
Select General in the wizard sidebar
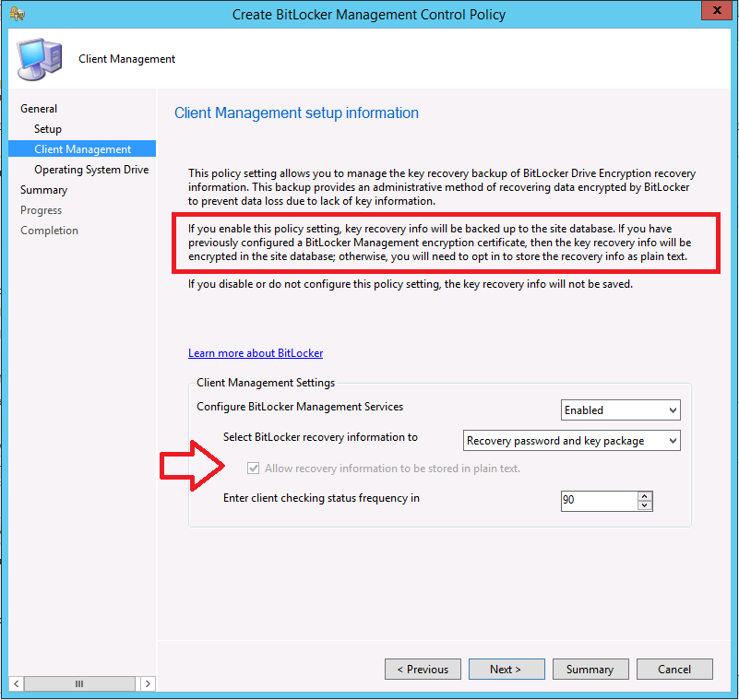(39, 109)
